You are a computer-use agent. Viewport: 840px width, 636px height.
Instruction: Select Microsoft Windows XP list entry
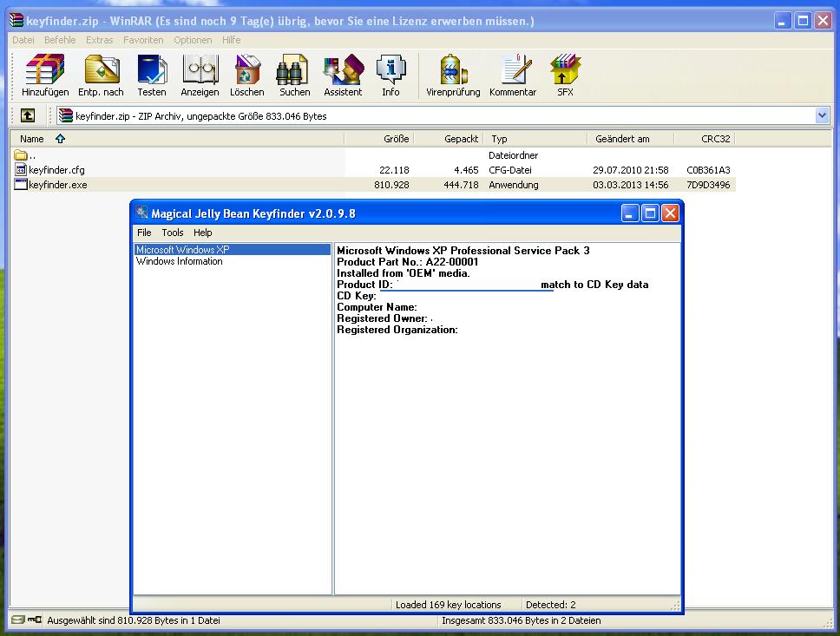tap(232, 250)
